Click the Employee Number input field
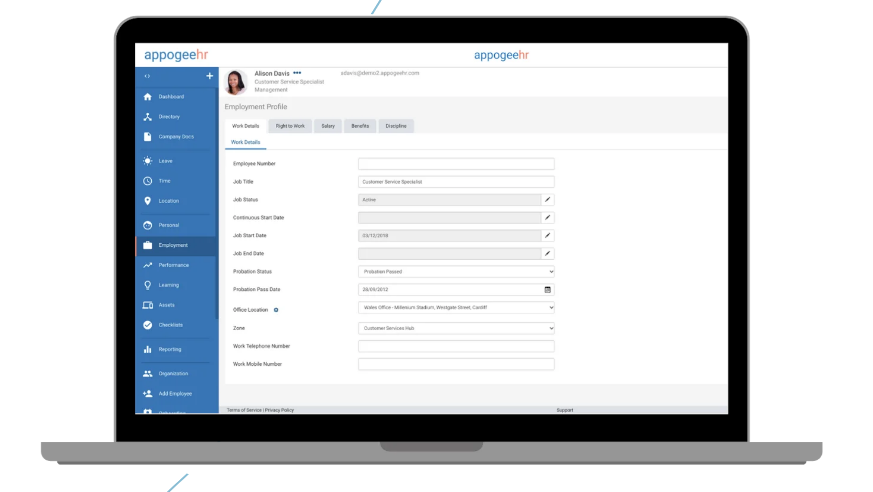Viewport: 873px width, 492px height. 456,164
